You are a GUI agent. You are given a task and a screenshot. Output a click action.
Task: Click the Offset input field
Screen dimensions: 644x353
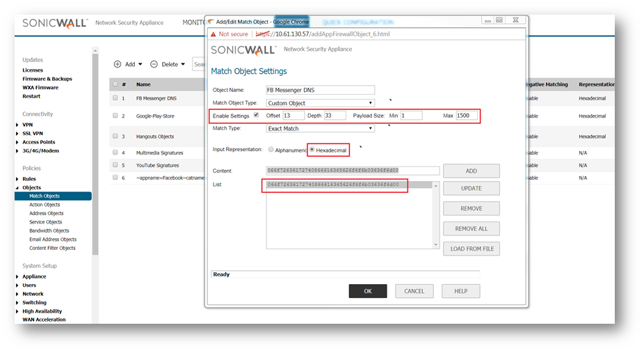293,116
